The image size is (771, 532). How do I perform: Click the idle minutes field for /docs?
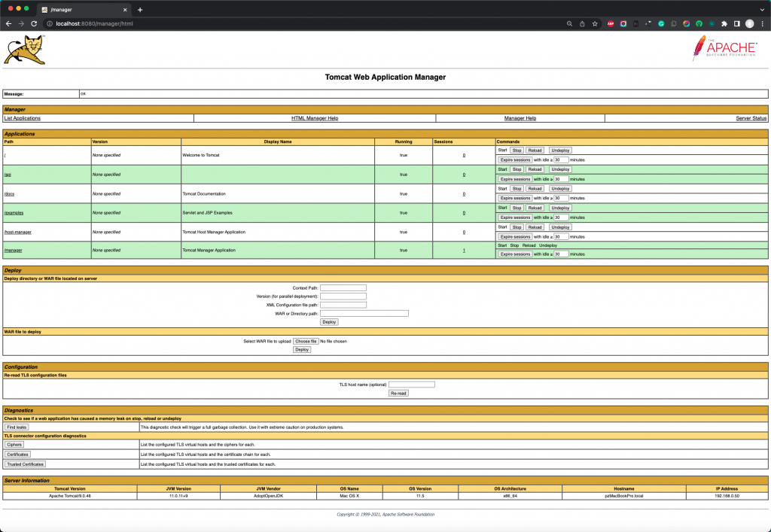click(561, 199)
